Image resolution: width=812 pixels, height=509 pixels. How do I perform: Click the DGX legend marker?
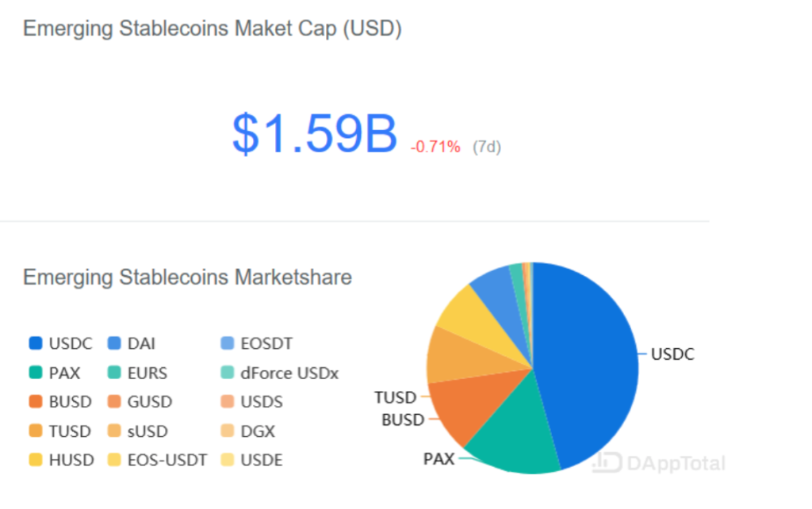point(227,431)
